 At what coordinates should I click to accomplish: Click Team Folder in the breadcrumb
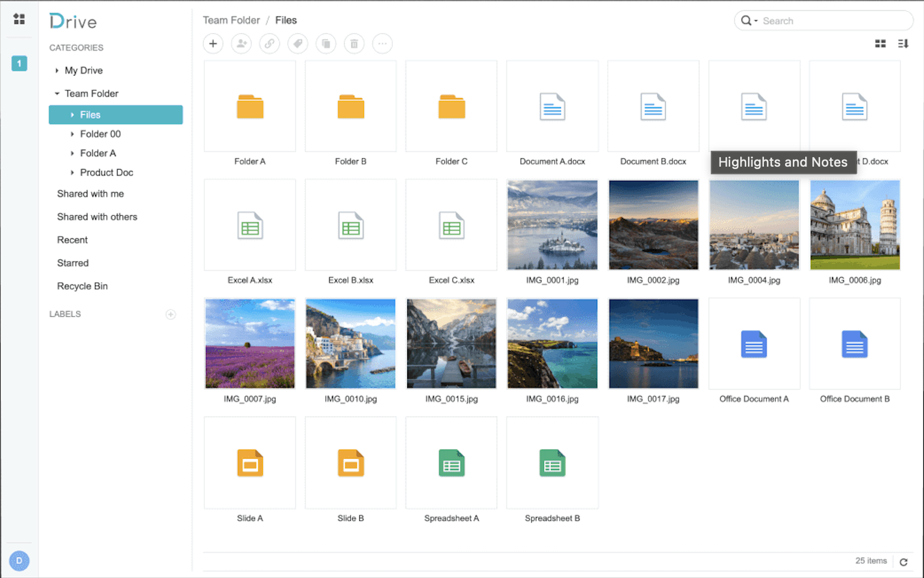coord(231,20)
